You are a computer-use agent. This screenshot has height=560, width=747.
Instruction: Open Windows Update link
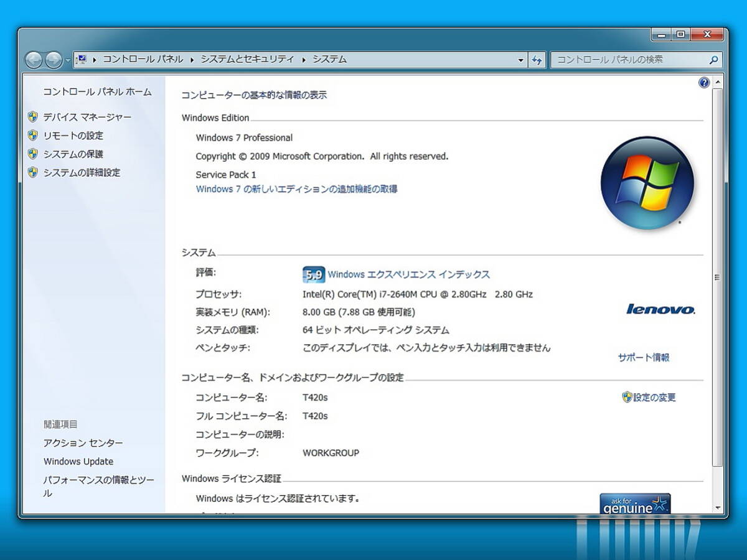coord(78,462)
